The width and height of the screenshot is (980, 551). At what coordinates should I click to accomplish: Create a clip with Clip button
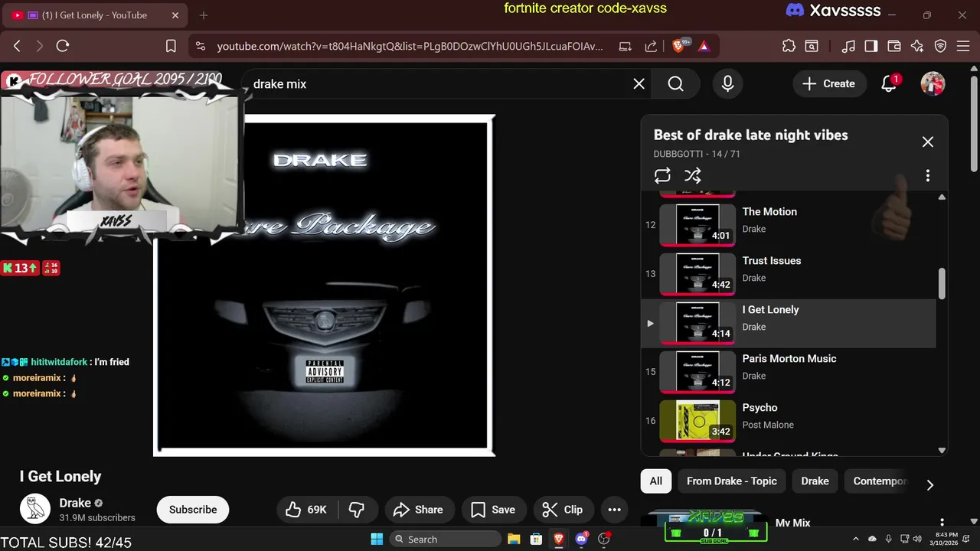pos(563,510)
